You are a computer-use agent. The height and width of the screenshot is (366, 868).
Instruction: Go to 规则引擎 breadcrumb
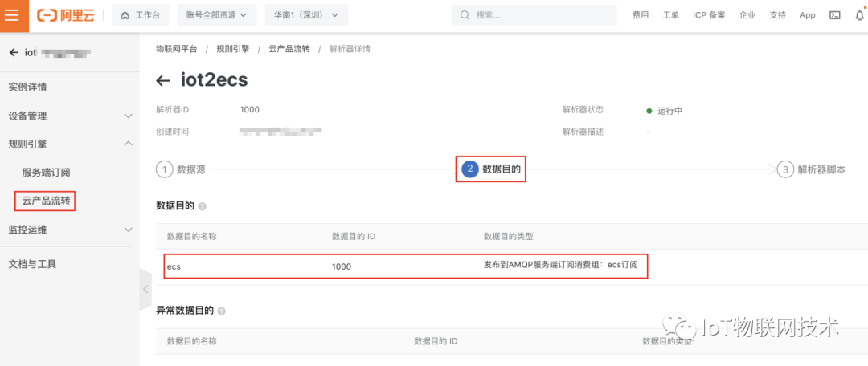coord(232,49)
